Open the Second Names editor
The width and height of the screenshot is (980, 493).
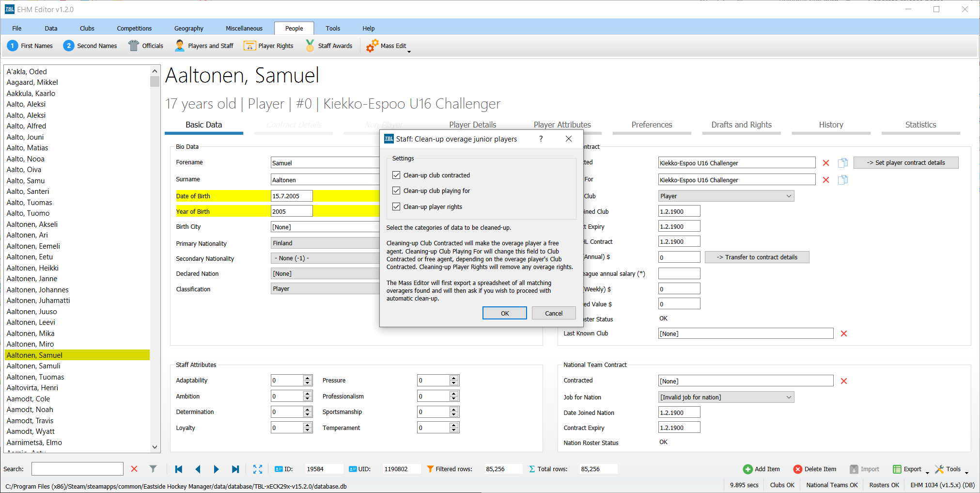90,46
